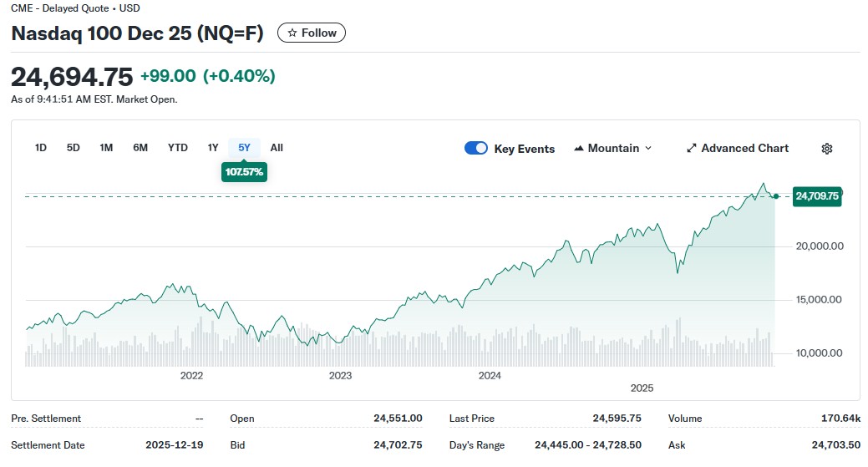Click the 24,709.75 current price label
Viewport: 868px width, 467px height.
point(816,196)
